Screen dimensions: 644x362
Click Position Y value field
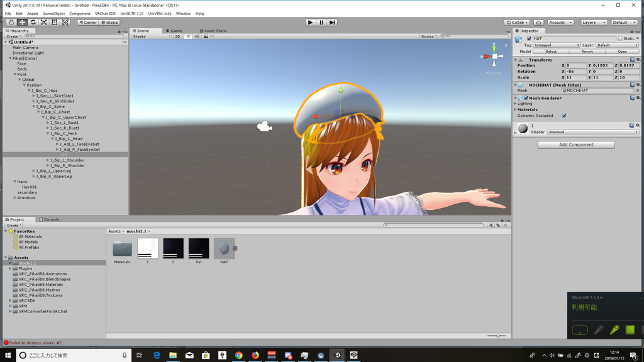[x=603, y=65]
